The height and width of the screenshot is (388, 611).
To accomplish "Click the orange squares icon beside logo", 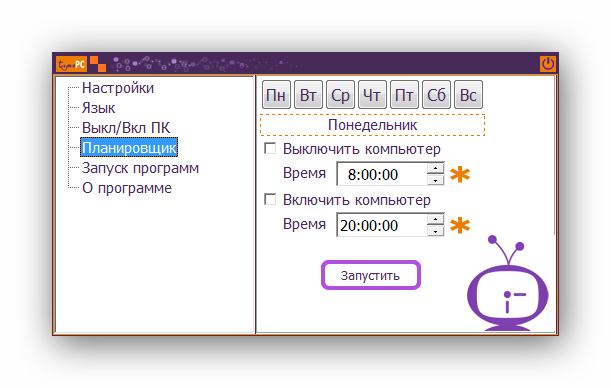I will coord(98,64).
